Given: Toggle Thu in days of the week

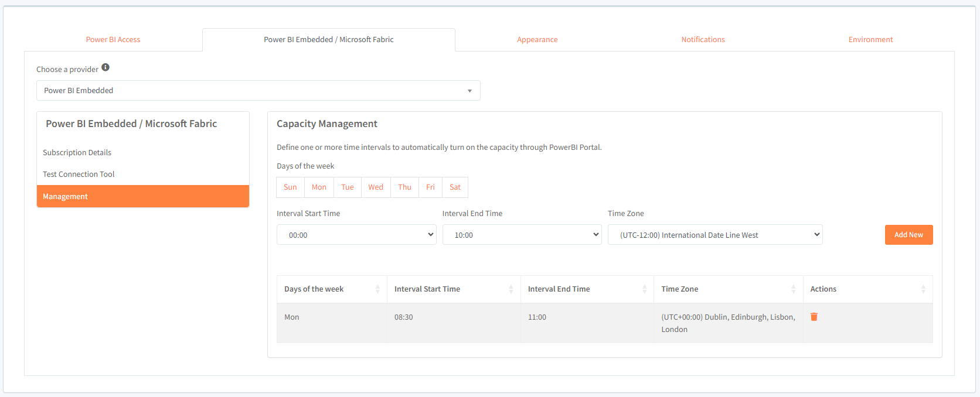Looking at the screenshot, I should click(404, 187).
